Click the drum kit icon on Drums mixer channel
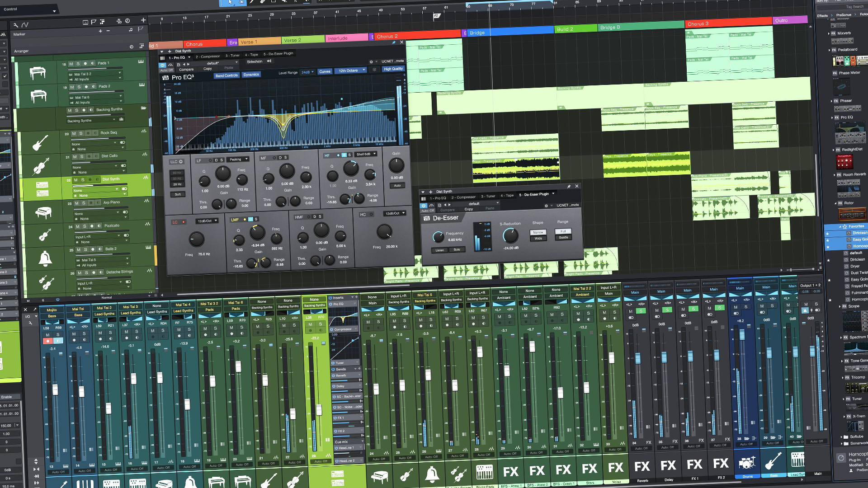The height and width of the screenshot is (488, 868). [747, 462]
